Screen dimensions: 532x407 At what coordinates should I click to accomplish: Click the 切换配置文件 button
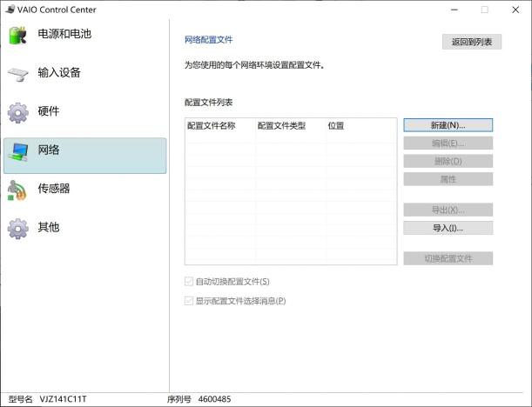448,258
